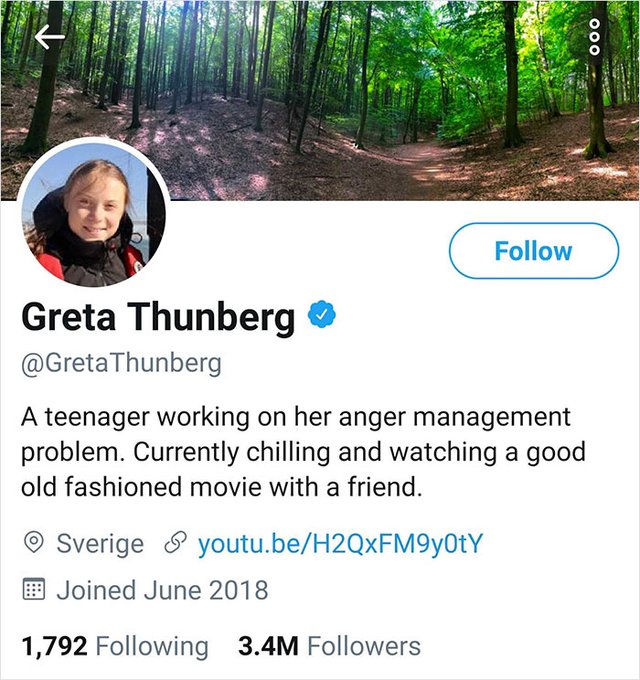Click the chain link icon
This screenshot has width=640, height=680.
click(173, 543)
